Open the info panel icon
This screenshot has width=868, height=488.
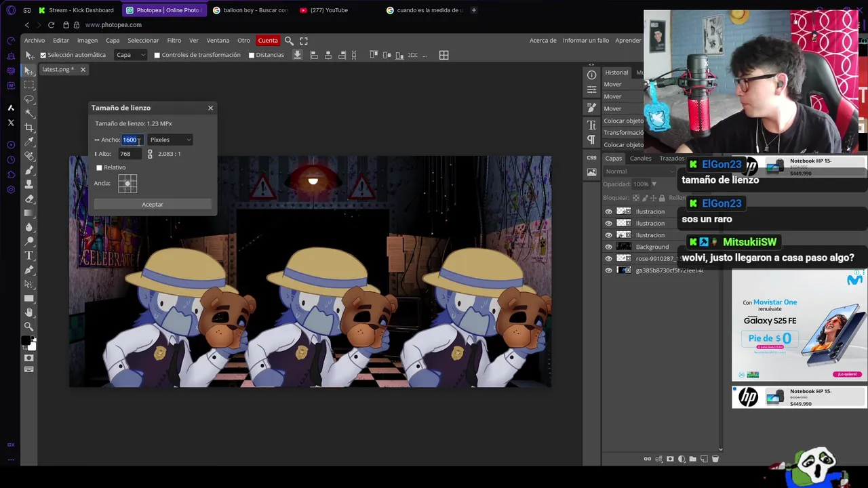point(591,75)
